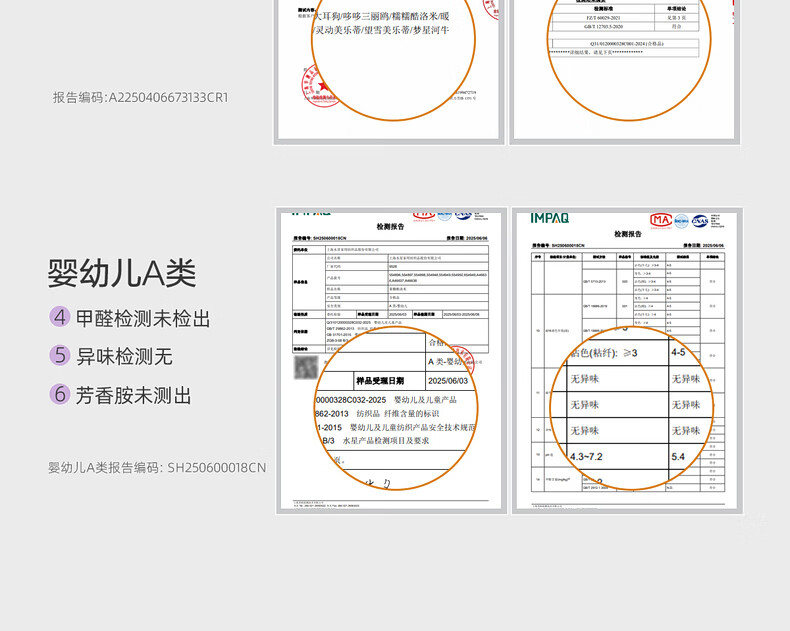Image resolution: width=790 pixels, height=631 pixels.
Task: Click the 婴幼儿A类 heading
Action: pos(122,273)
